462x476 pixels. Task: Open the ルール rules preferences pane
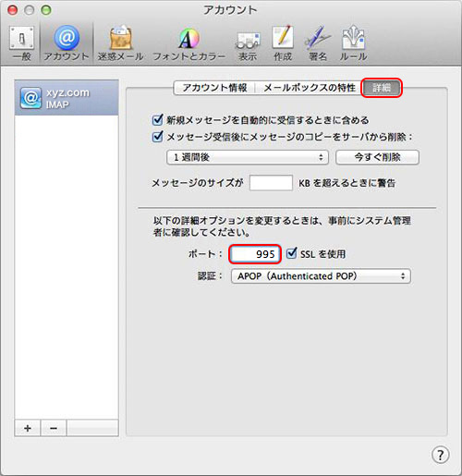coord(353,43)
